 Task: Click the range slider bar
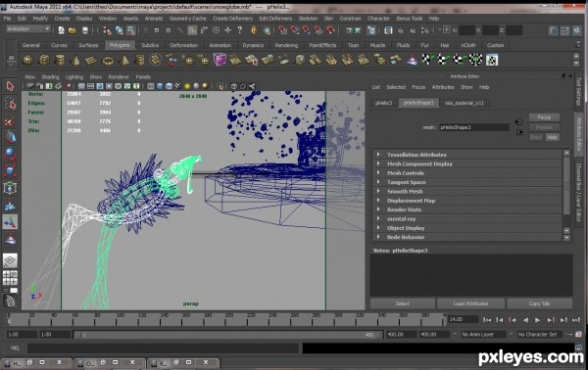click(x=227, y=335)
